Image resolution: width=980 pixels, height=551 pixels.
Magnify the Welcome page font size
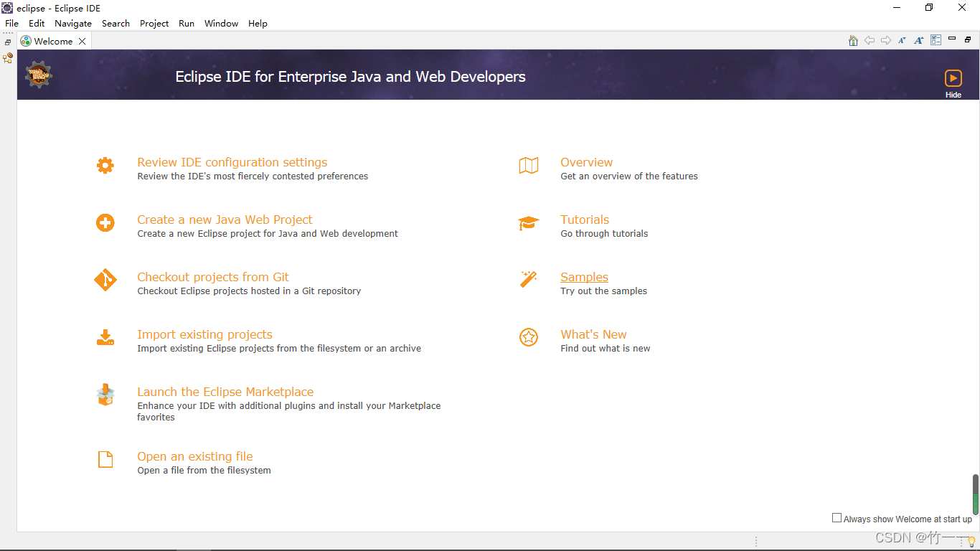919,41
